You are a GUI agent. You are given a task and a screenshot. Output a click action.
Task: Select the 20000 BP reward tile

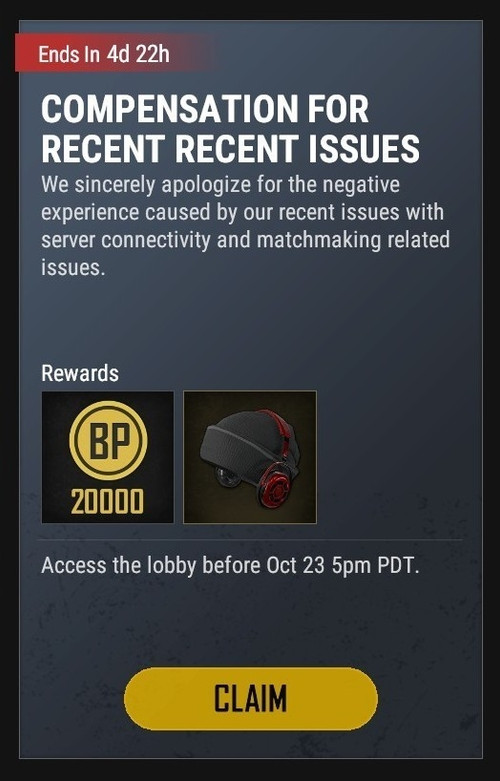click(108, 457)
